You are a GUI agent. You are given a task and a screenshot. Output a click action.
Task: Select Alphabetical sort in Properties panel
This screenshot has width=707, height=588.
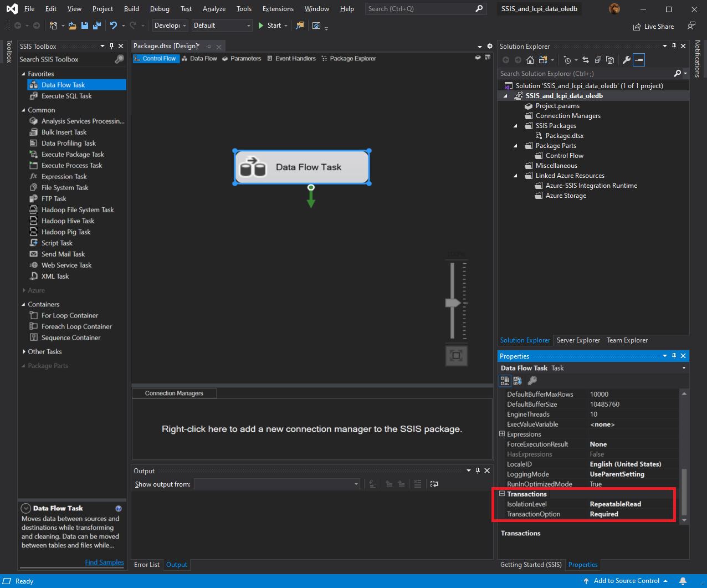coord(518,381)
